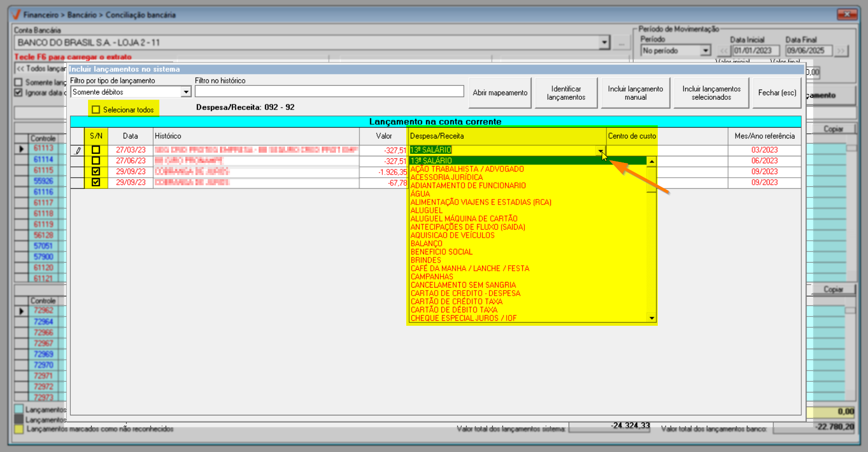Screen dimensions: 868x452
Task: Open the Filtro por tipo de lançamento dropdown
Action: point(186,92)
